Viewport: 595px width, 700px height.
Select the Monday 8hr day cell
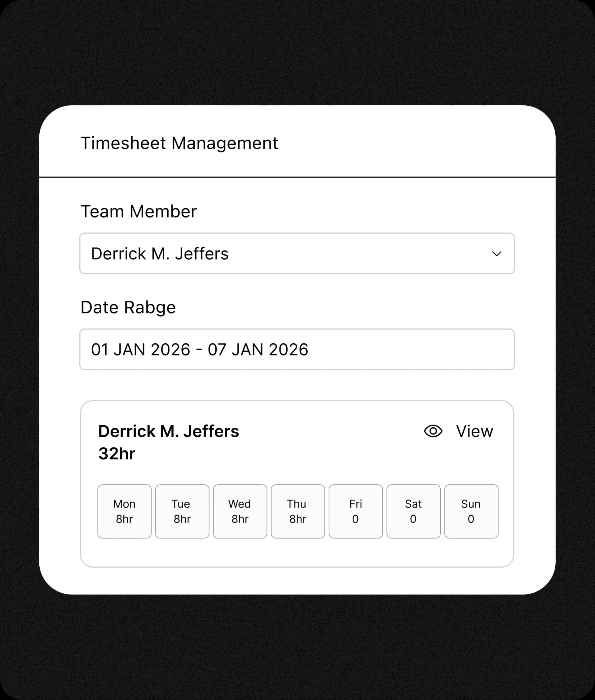124,512
